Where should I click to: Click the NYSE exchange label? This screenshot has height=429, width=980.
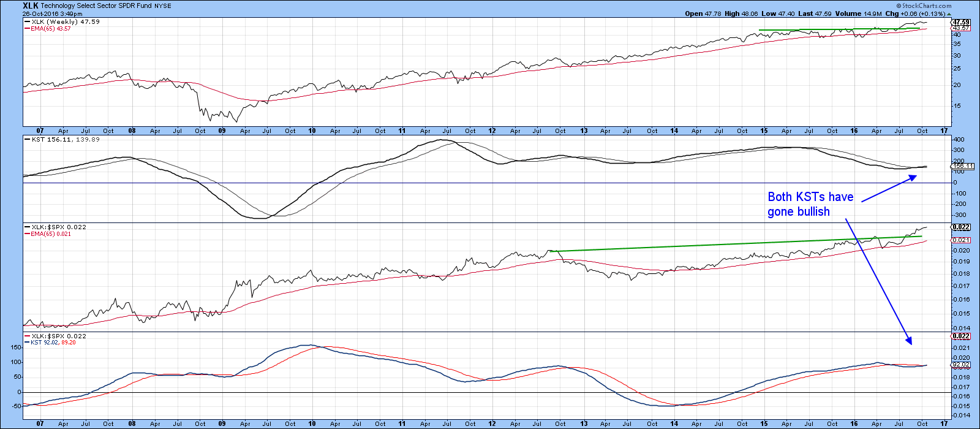164,6
